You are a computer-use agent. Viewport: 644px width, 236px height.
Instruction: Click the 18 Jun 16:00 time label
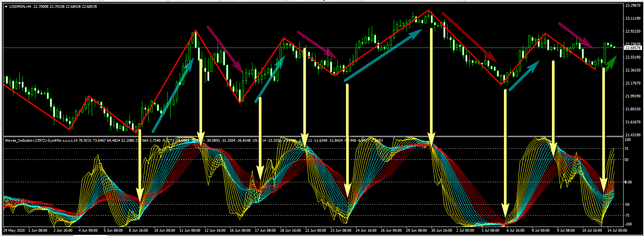(290, 231)
